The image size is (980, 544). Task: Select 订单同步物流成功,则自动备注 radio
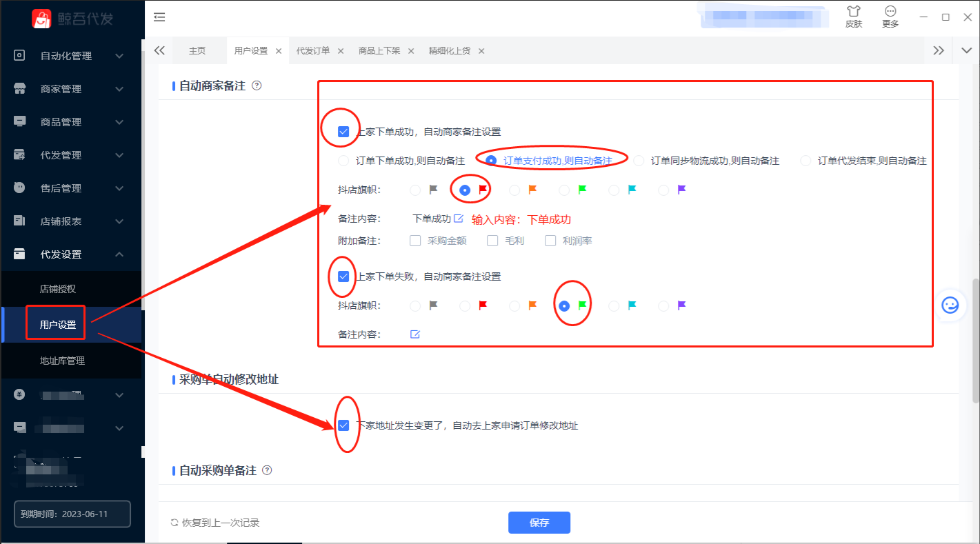point(639,161)
